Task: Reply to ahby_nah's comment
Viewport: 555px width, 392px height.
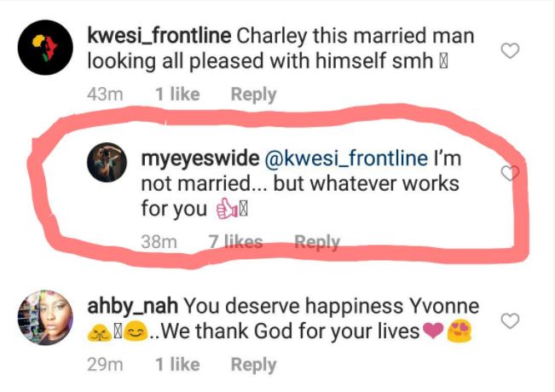Action: (x=253, y=365)
